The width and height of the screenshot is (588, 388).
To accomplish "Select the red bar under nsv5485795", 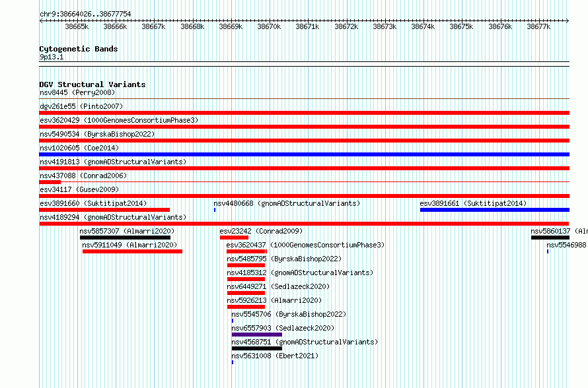I will pyautogui.click(x=246, y=265).
